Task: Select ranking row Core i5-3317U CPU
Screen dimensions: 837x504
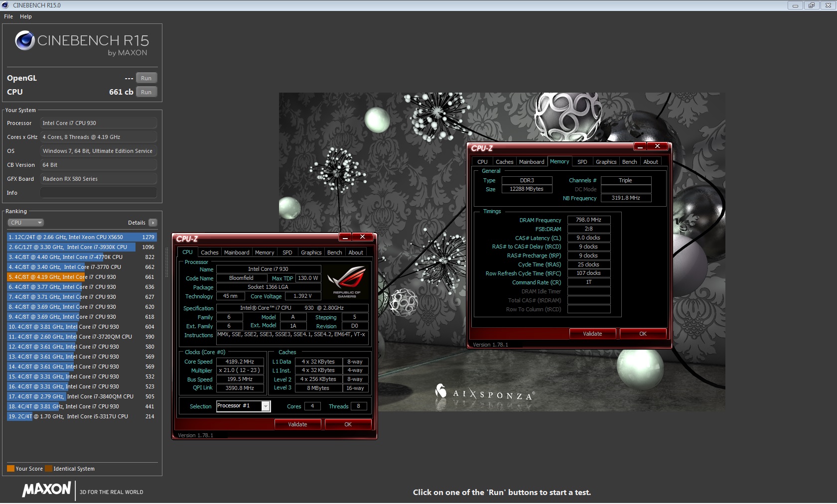Action: coord(82,416)
